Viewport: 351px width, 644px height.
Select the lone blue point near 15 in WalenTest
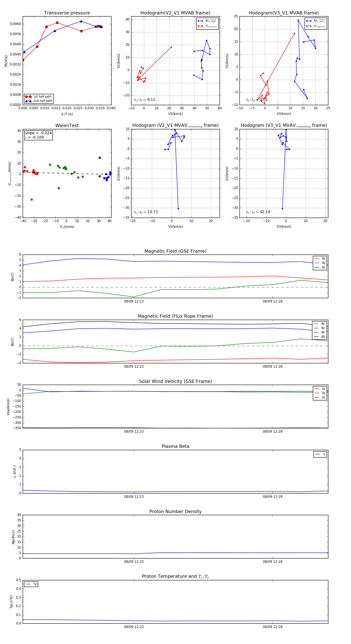click(x=100, y=158)
